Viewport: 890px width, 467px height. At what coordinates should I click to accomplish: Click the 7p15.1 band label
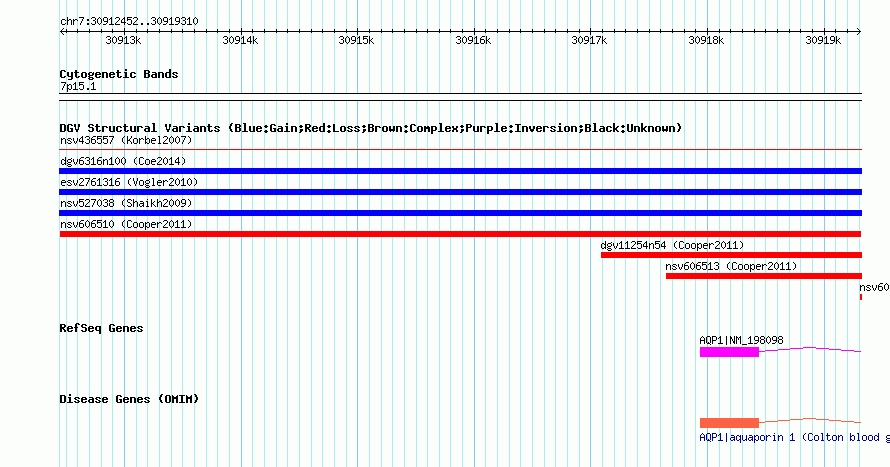coord(78,86)
